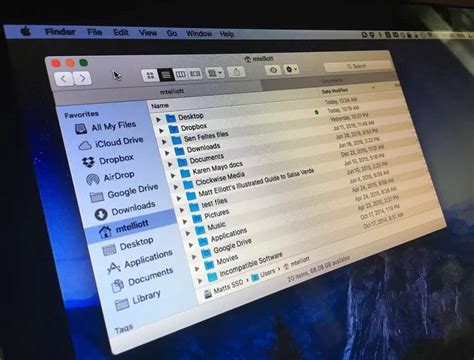The height and width of the screenshot is (360, 474).
Task: Open the Edit menu
Action: click(x=121, y=33)
